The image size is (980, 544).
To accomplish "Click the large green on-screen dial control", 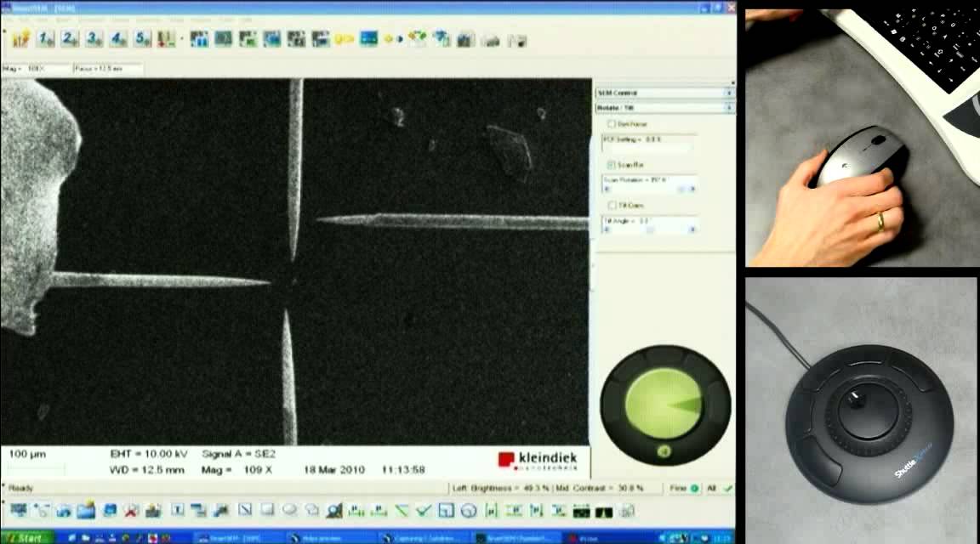I will pyautogui.click(x=664, y=403).
